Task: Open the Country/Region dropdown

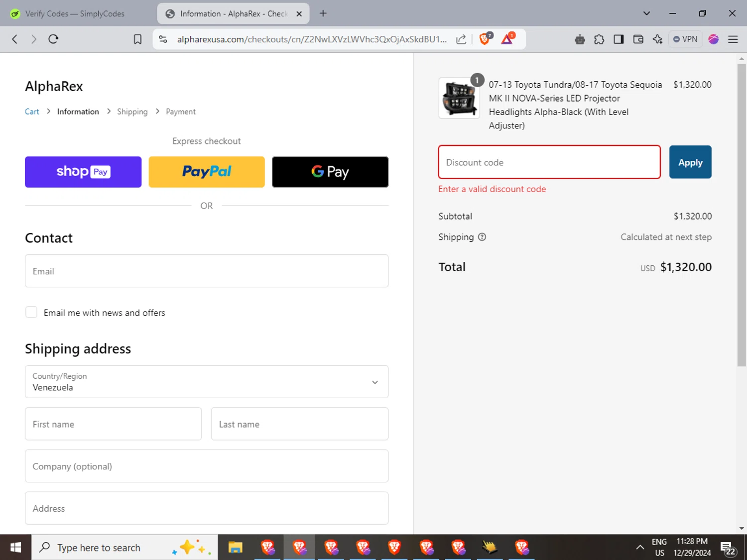Action: pos(207,382)
